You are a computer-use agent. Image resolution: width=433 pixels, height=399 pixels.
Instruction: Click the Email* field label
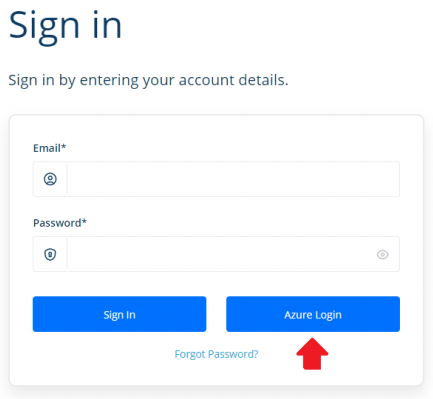point(50,148)
